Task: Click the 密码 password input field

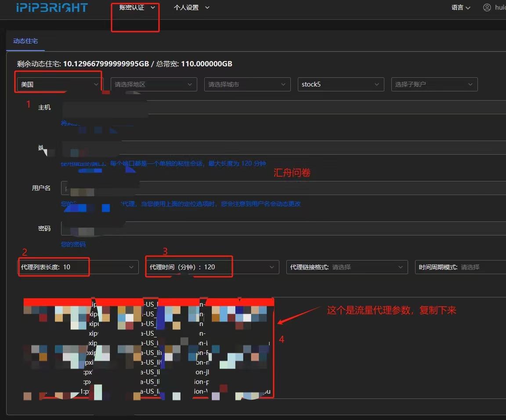Action: point(283,228)
